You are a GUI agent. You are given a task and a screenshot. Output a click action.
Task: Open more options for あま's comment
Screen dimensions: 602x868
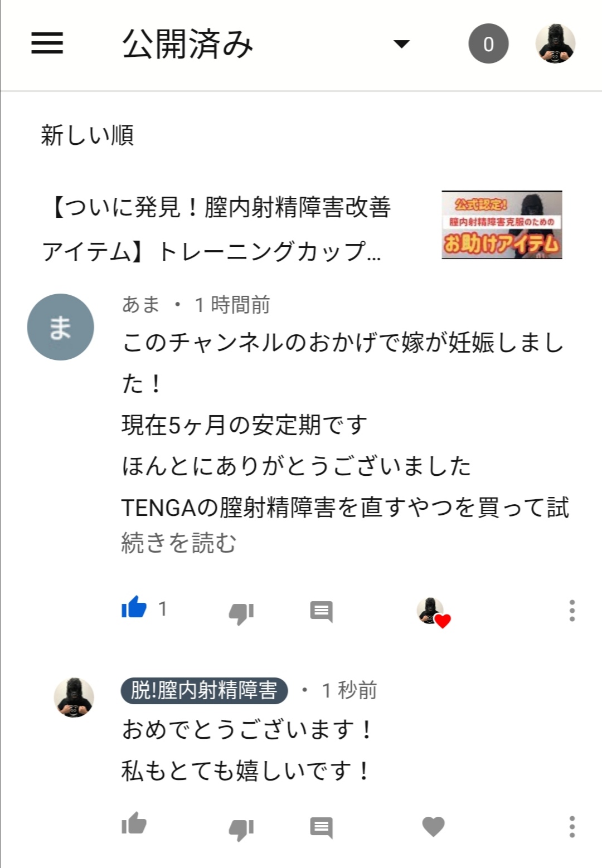pos(572,611)
